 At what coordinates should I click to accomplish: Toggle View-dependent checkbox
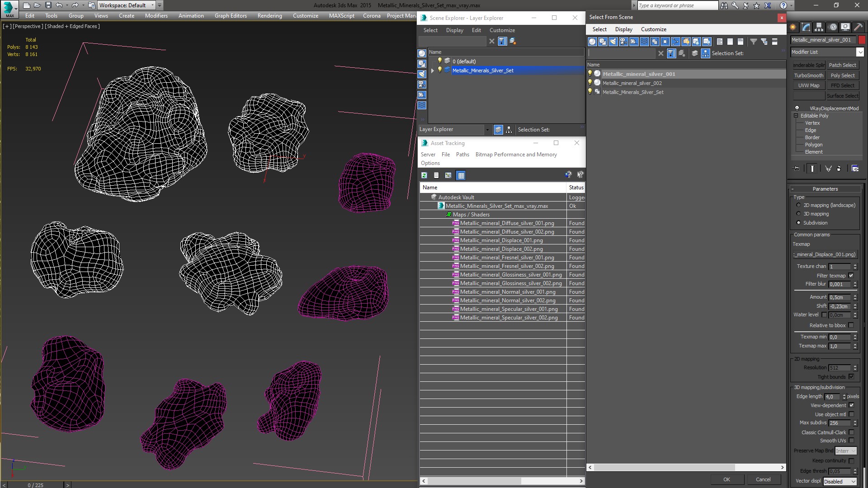pos(851,405)
